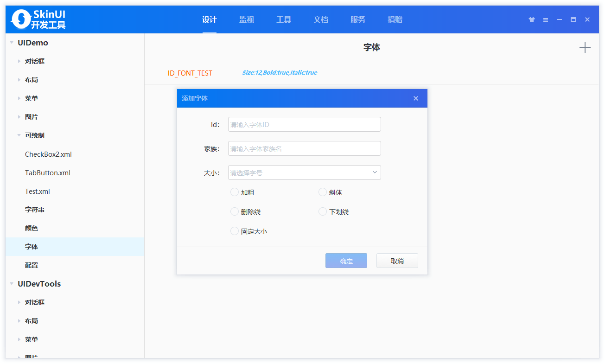This screenshot has width=605, height=364.
Task: Switch to the 设计 tab
Action: point(210,19)
